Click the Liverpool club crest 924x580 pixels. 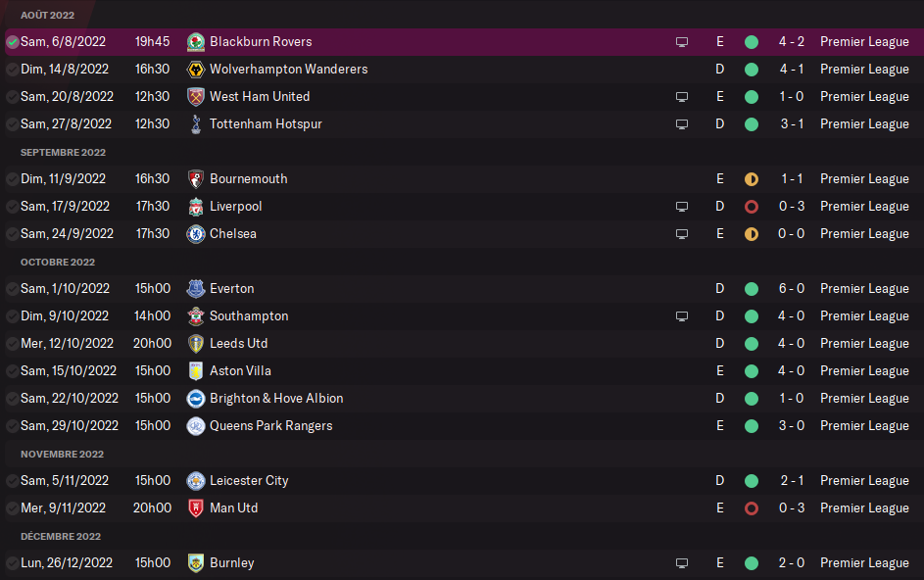(196, 207)
